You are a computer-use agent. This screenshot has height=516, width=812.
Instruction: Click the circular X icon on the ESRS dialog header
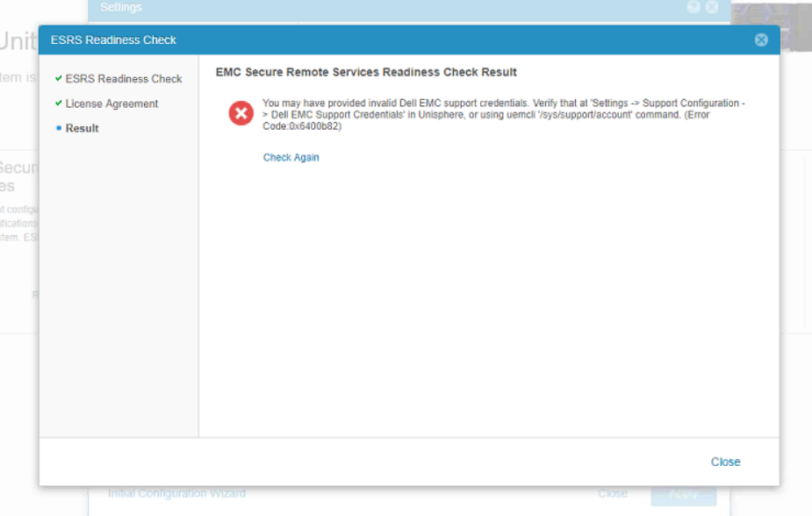coord(760,39)
